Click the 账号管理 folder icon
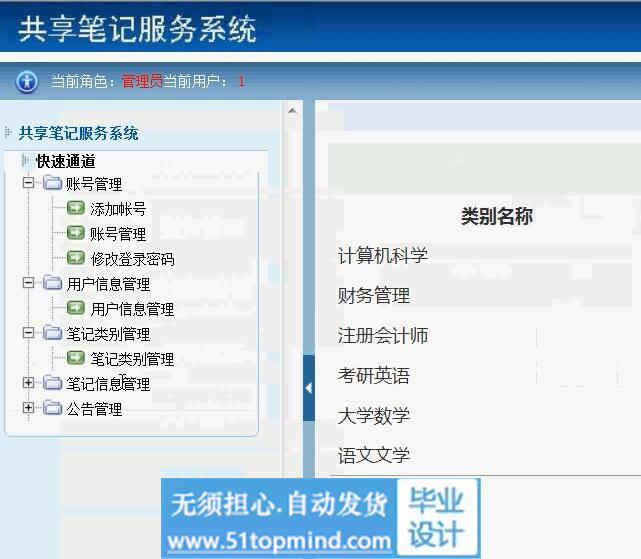The width and height of the screenshot is (641, 559). [x=52, y=183]
